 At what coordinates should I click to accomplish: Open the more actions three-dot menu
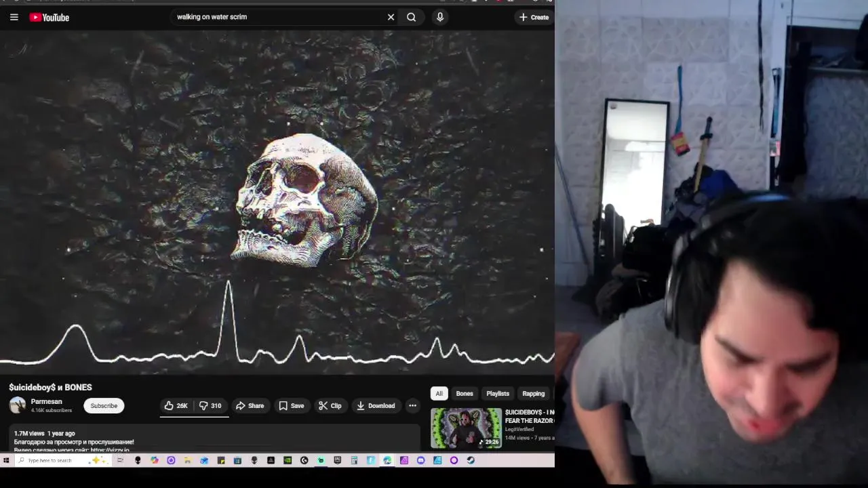(412, 405)
